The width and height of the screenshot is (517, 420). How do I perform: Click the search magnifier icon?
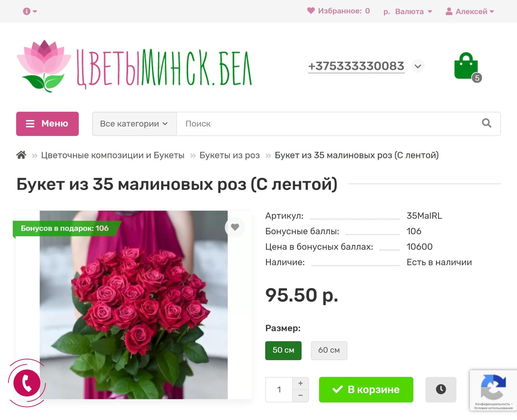487,124
